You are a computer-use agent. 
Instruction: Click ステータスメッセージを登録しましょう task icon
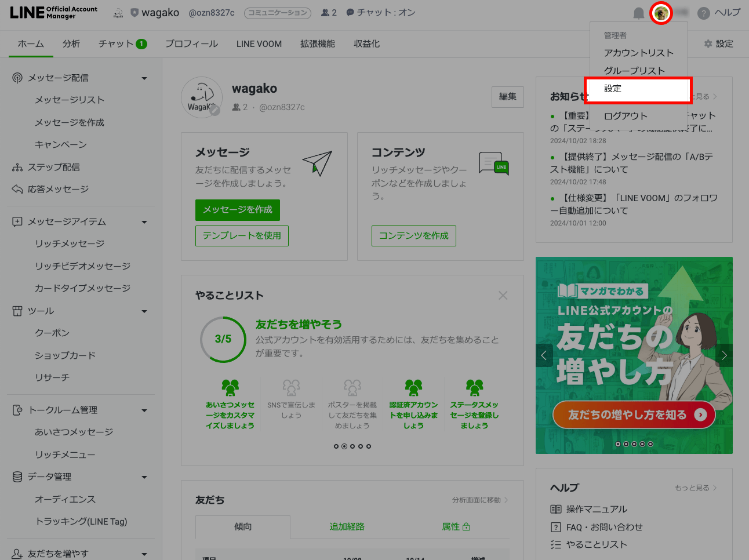click(x=474, y=388)
